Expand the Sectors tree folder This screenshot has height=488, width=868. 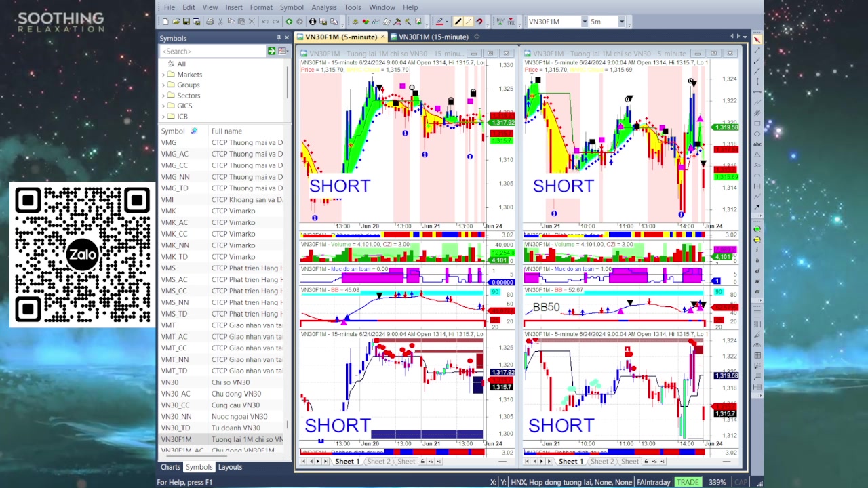163,96
